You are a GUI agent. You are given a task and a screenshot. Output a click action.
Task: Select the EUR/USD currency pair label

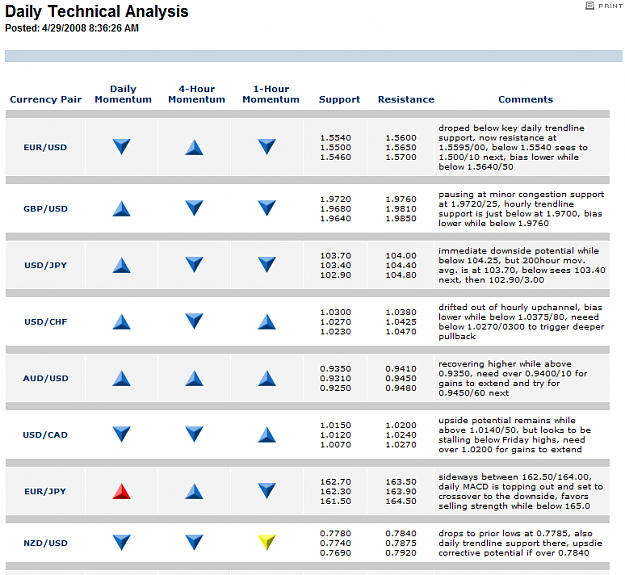(45, 147)
